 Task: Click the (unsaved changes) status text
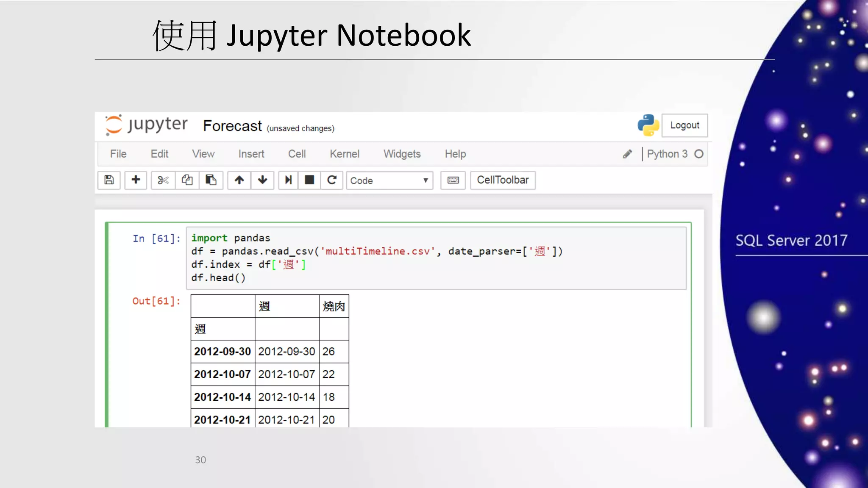coord(300,128)
